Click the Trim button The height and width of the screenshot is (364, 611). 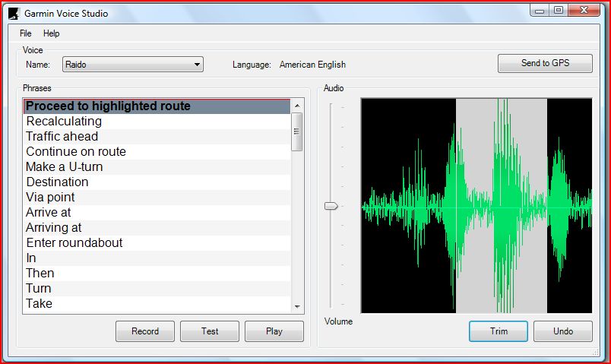499,331
